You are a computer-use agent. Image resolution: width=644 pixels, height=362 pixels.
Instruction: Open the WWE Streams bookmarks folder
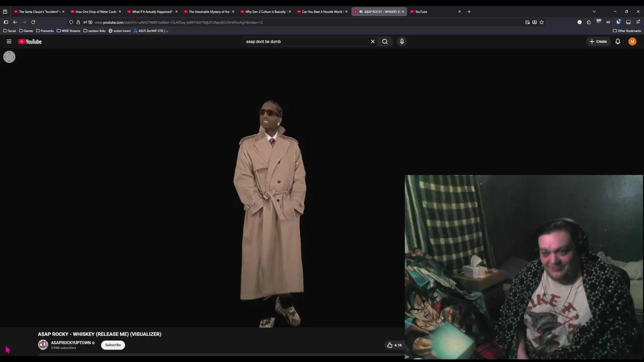coord(68,31)
